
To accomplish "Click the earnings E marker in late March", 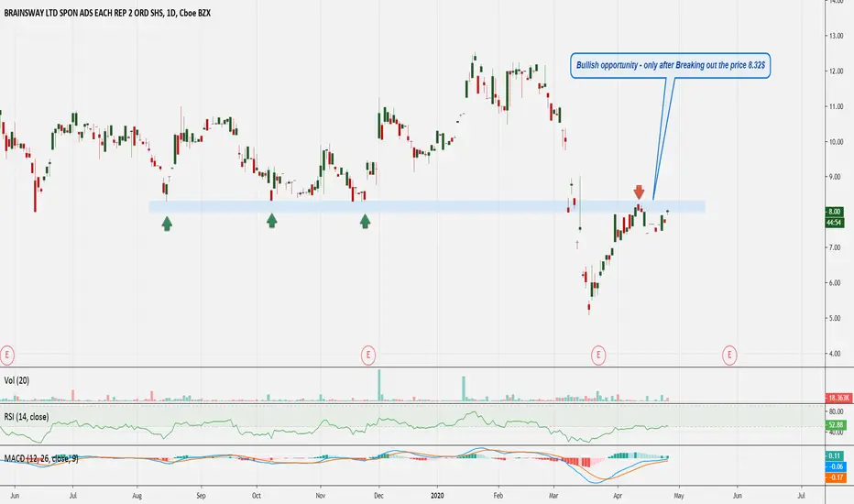I will [x=598, y=356].
